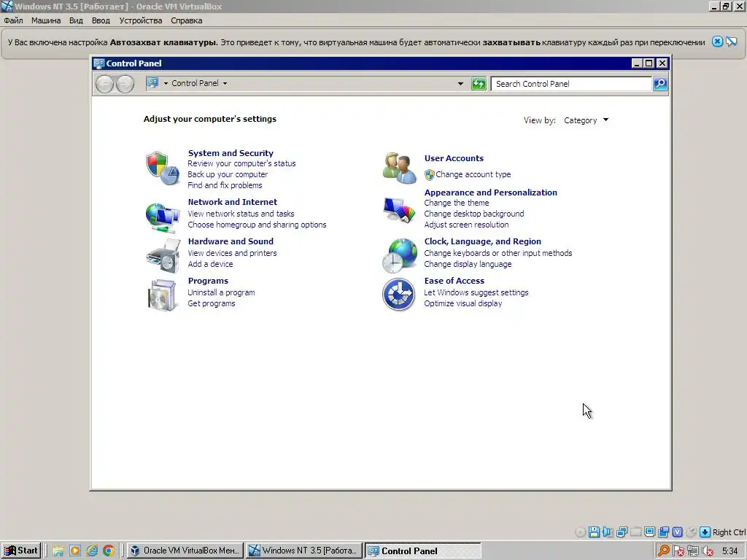Click VirtualBox optical disk status icon
Image resolution: width=747 pixels, height=560 pixels.
[x=580, y=532]
